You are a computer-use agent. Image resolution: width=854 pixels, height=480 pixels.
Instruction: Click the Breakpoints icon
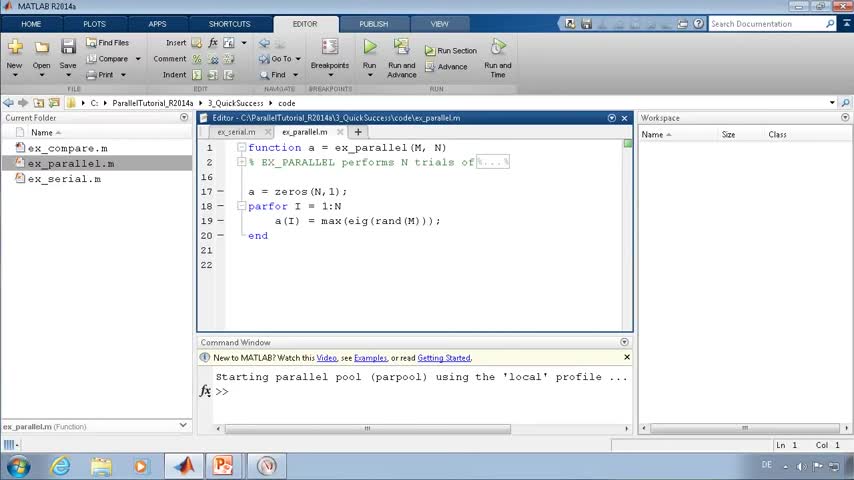tap(330, 47)
